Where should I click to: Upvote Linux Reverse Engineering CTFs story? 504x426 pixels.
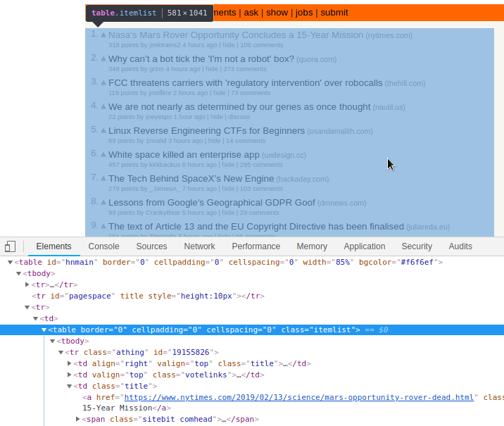103,131
